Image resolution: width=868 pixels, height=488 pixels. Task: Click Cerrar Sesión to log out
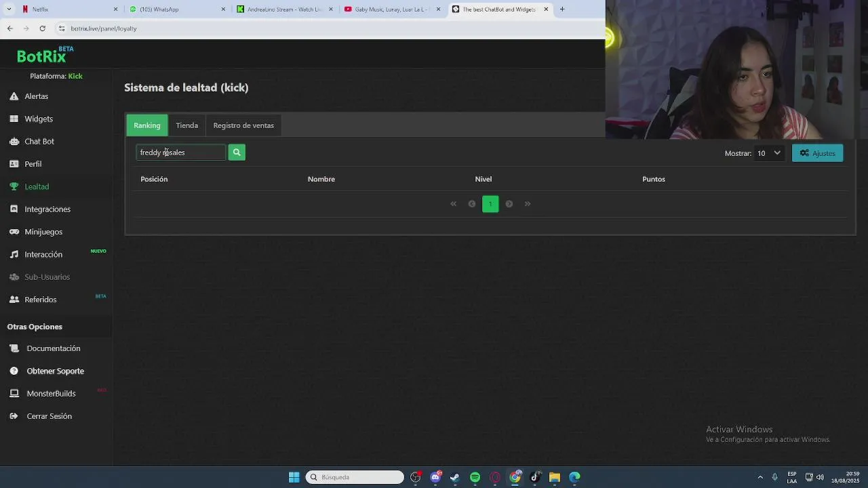point(50,416)
